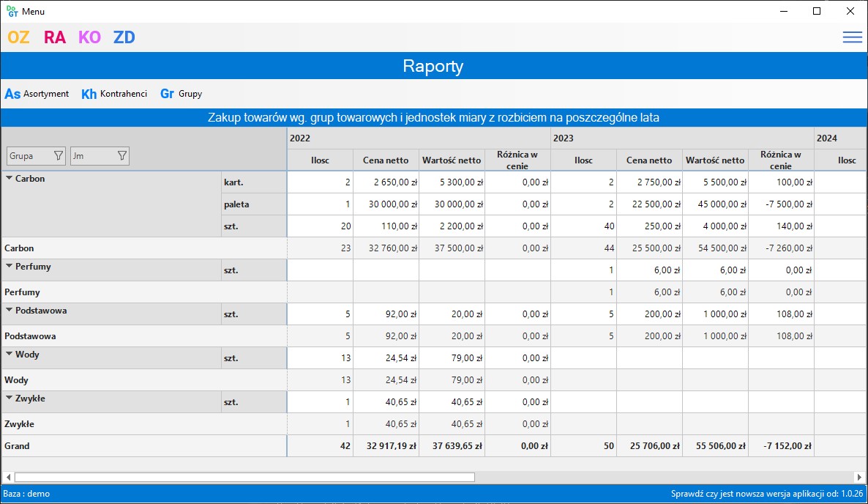
Task: Open the KO module icon
Action: click(x=89, y=37)
